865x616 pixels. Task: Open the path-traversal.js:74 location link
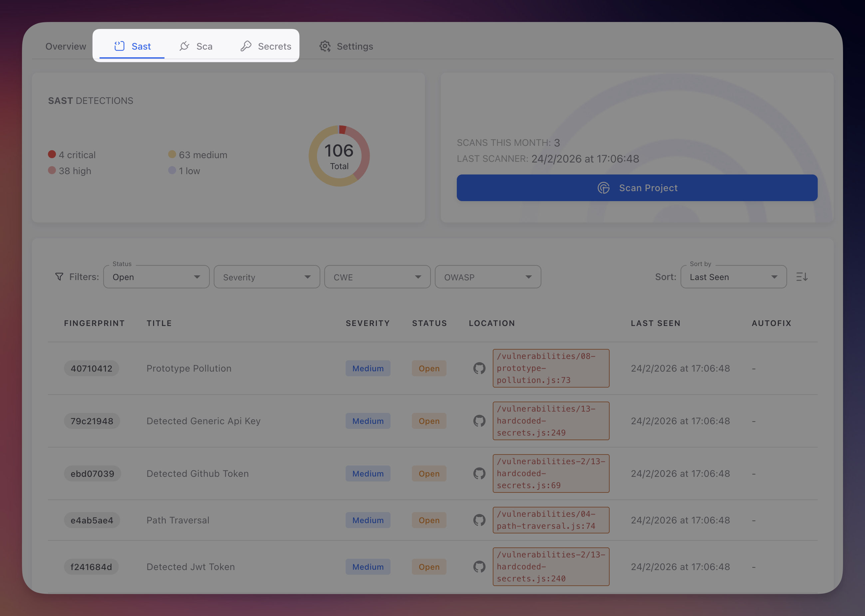click(551, 520)
